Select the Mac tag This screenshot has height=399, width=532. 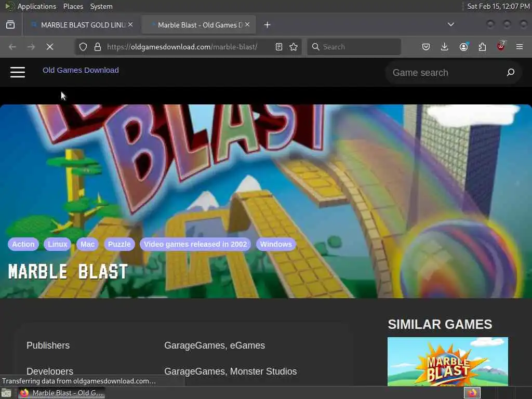pyautogui.click(x=87, y=244)
